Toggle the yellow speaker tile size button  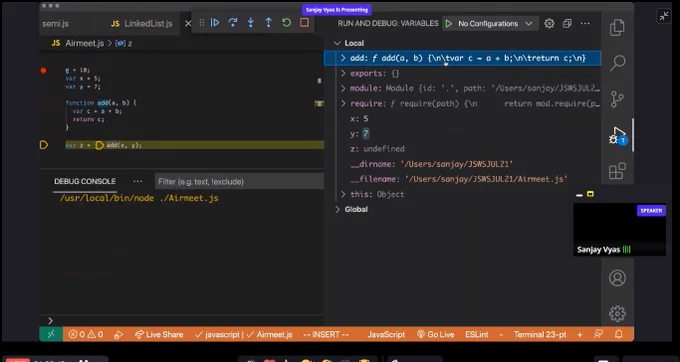[590, 194]
